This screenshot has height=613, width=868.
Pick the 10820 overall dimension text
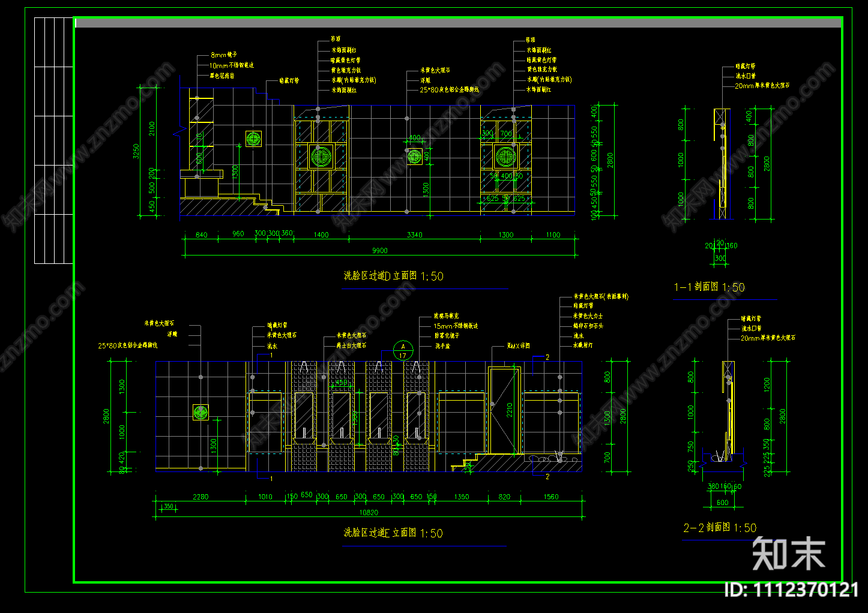coord(369,513)
